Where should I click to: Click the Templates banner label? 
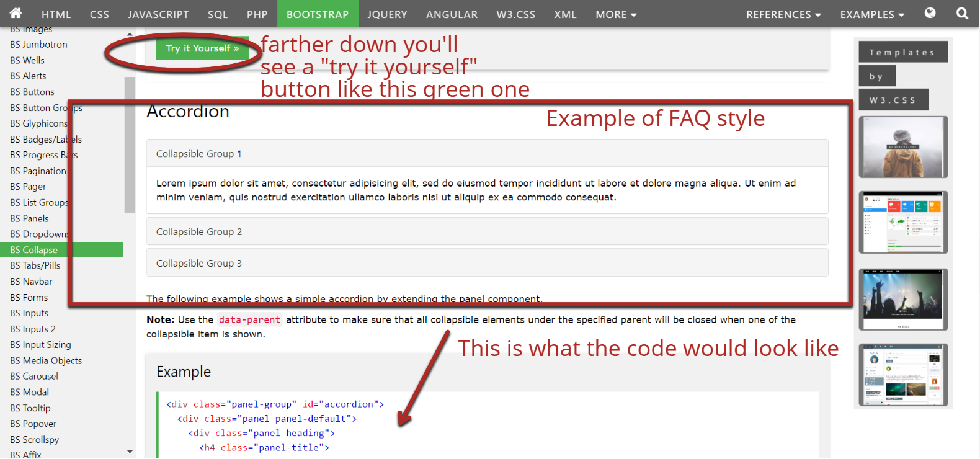tap(903, 52)
